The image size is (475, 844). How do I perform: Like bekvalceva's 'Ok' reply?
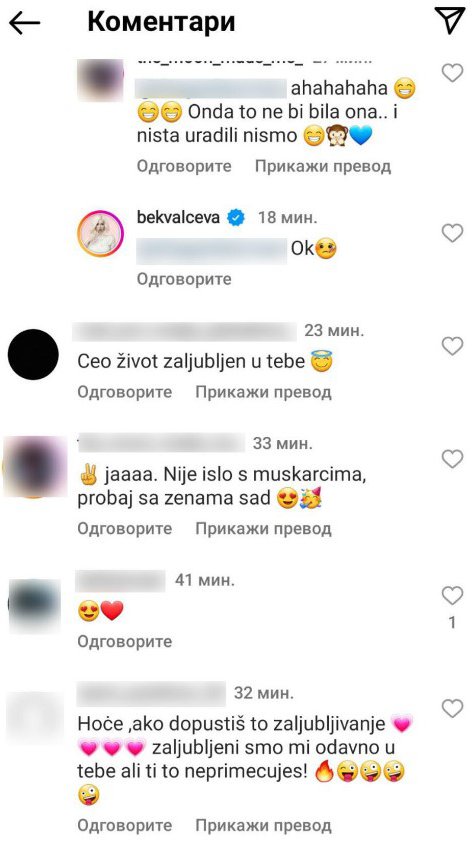(452, 233)
